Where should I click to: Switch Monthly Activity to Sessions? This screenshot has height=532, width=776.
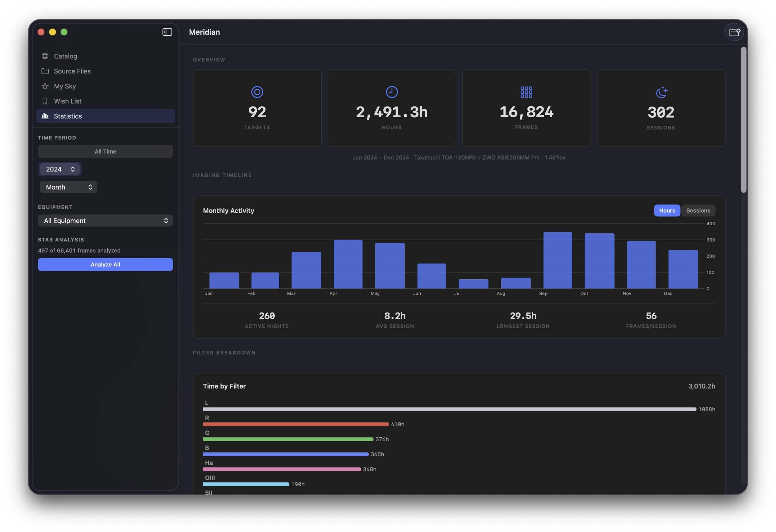(698, 210)
